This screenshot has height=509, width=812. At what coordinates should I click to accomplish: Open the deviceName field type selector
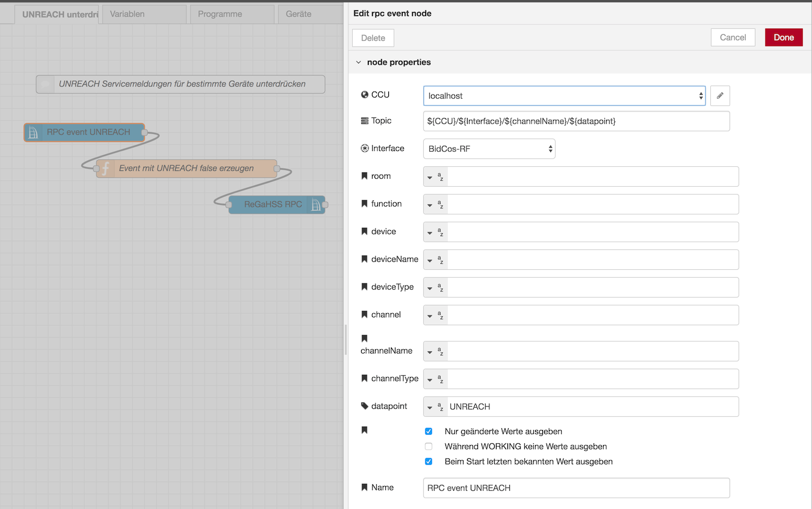[435, 260]
